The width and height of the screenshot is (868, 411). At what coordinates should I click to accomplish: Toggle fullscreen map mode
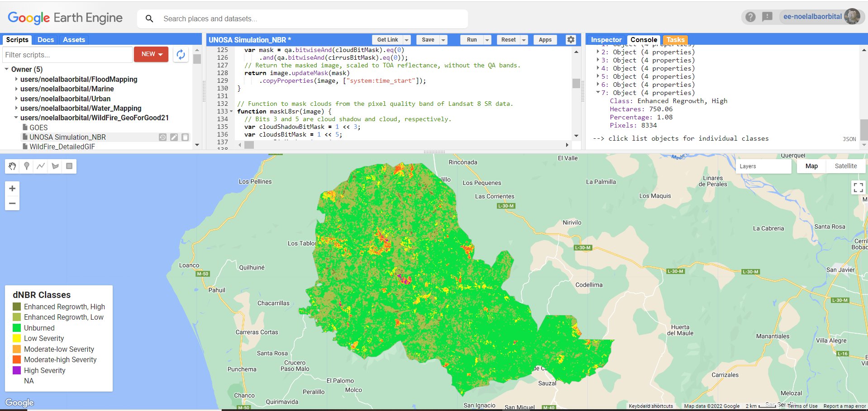[858, 187]
